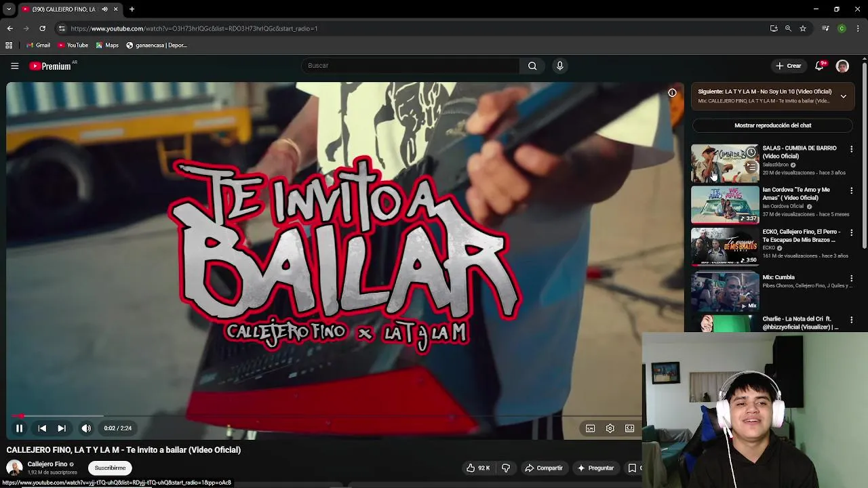This screenshot has height=488, width=868.
Task: Play Ian Cordova Te Amo y Me Amas thumbnail
Action: click(725, 205)
